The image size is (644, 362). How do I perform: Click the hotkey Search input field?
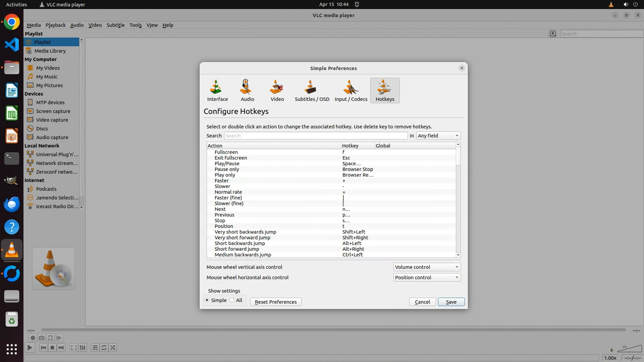(x=315, y=136)
